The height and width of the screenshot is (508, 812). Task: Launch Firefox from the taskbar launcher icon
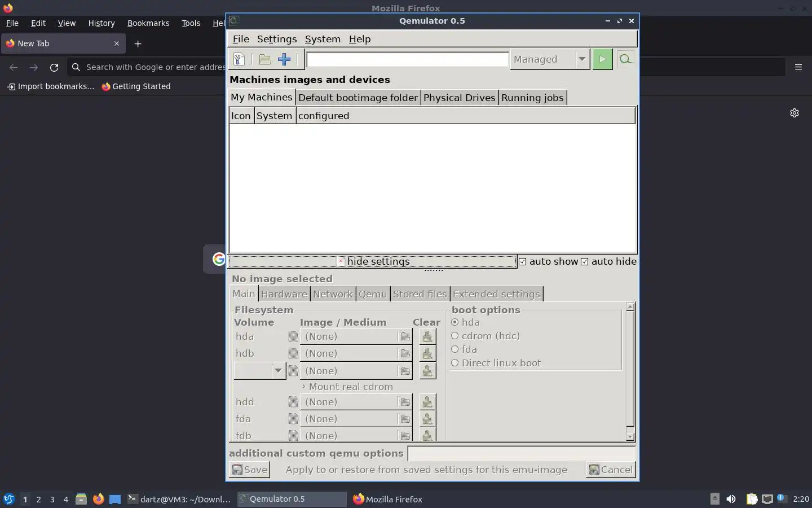99,499
